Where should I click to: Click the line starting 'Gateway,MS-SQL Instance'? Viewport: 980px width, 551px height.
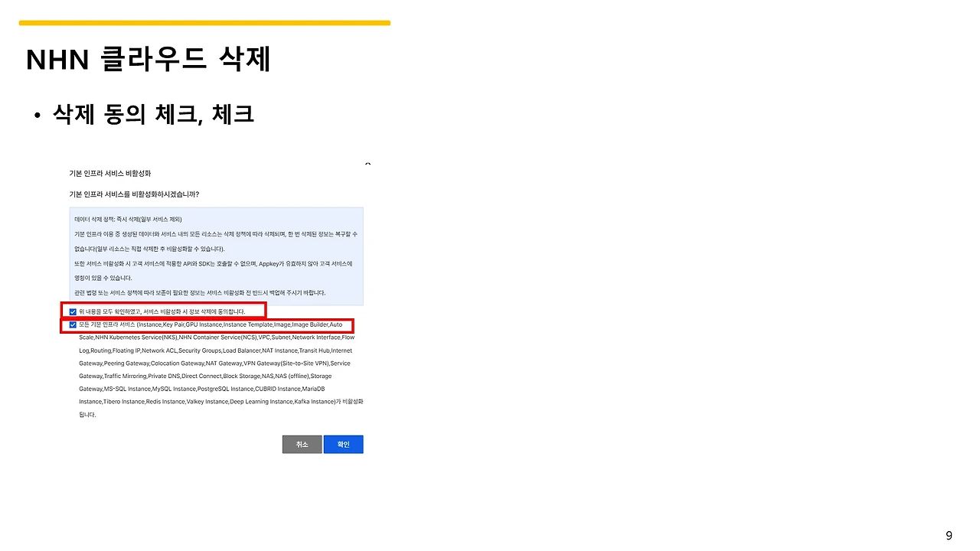(201, 390)
